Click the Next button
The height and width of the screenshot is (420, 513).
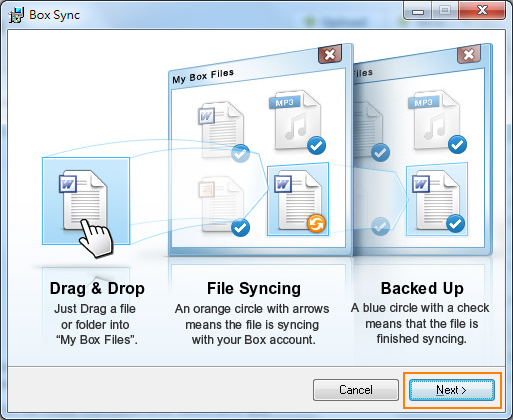[x=452, y=390]
